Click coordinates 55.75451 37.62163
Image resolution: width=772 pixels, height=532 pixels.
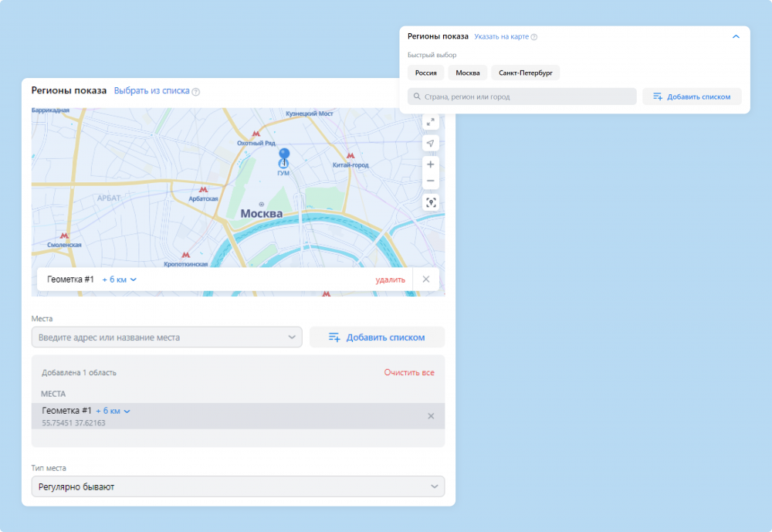pos(73,423)
